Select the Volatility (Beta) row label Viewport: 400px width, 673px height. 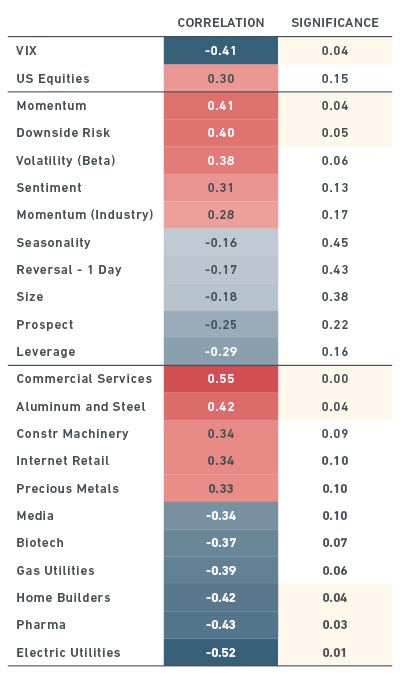pyautogui.click(x=66, y=161)
